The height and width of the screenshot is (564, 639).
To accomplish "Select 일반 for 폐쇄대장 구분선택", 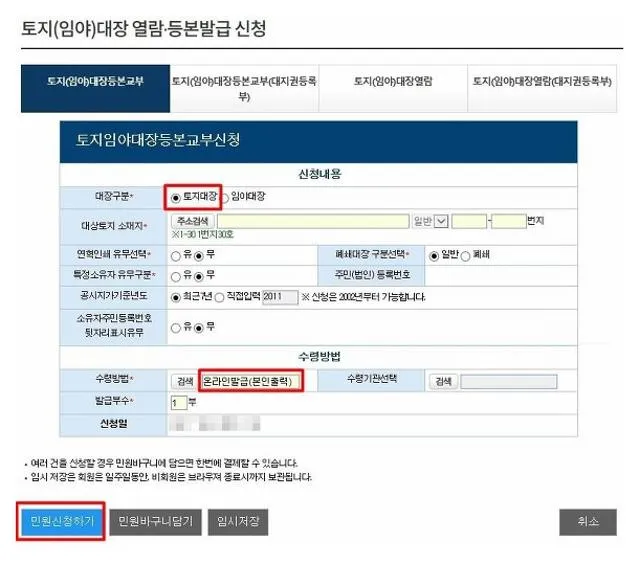I will point(434,256).
